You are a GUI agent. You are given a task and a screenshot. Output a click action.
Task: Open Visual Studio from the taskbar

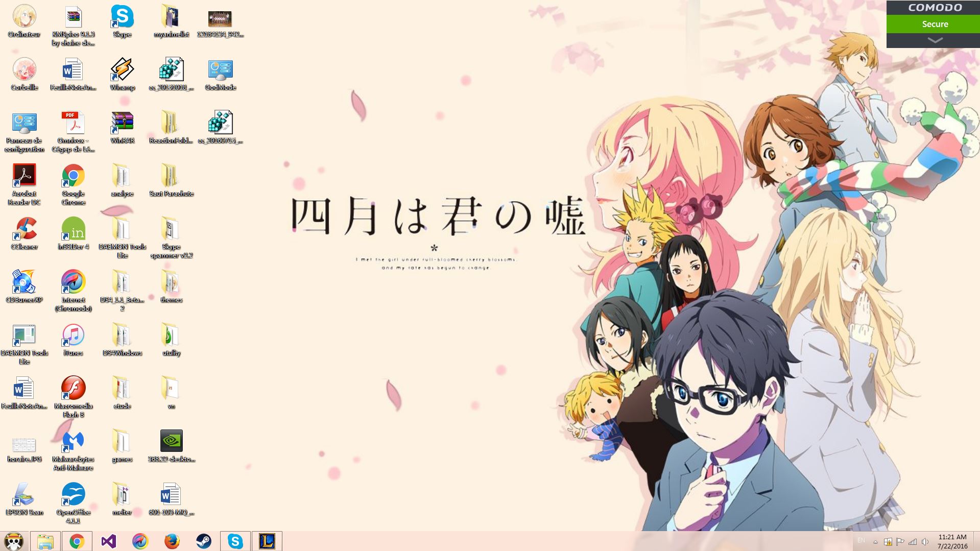coord(109,541)
